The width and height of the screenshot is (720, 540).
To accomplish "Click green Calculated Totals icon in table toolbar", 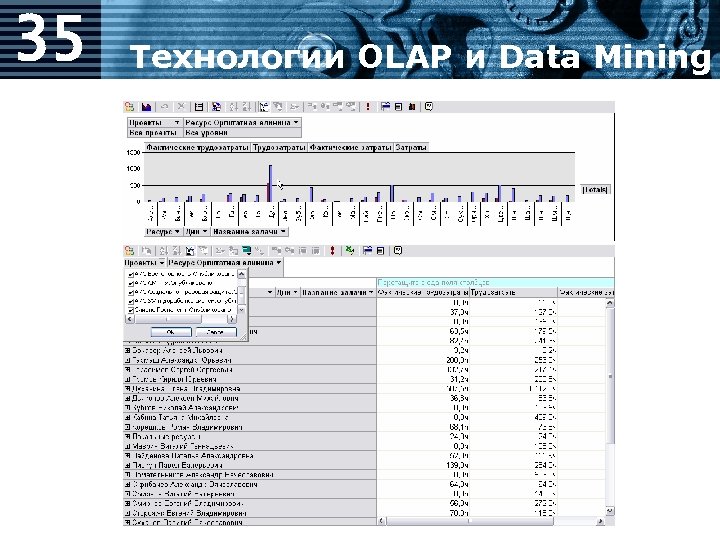I will 247,251.
